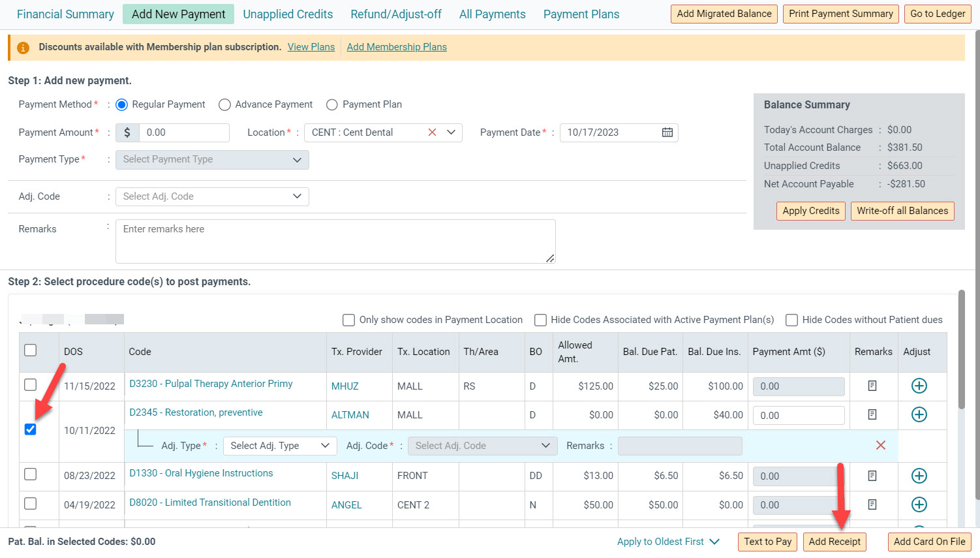Open the Payment Plans tab
The image size is (980, 558).
point(581,14)
